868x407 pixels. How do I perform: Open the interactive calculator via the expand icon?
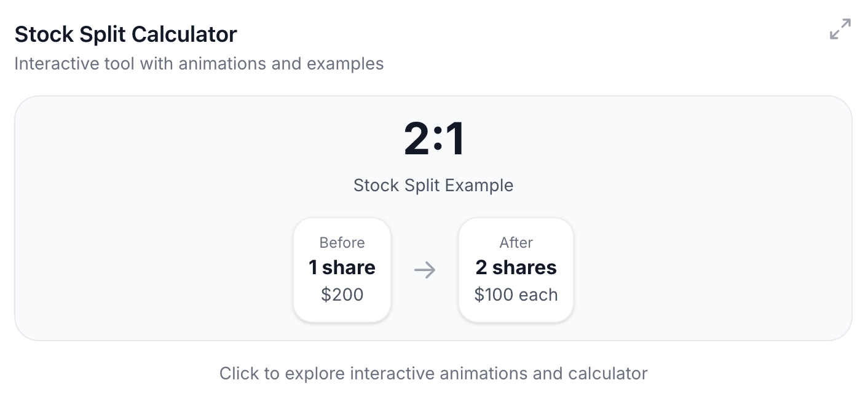(x=840, y=29)
